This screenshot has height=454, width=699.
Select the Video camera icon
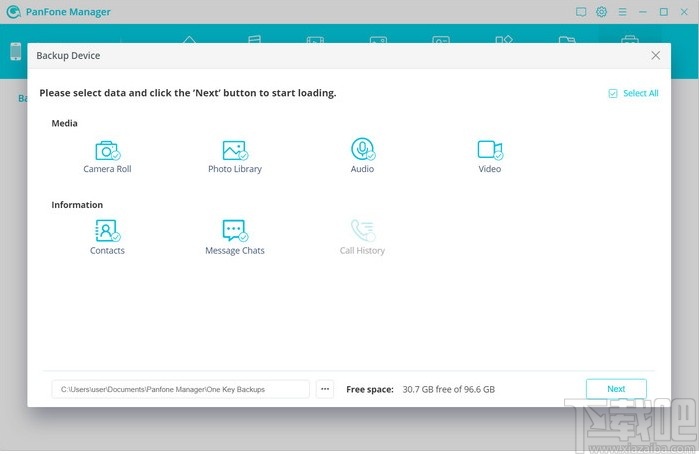tap(490, 150)
